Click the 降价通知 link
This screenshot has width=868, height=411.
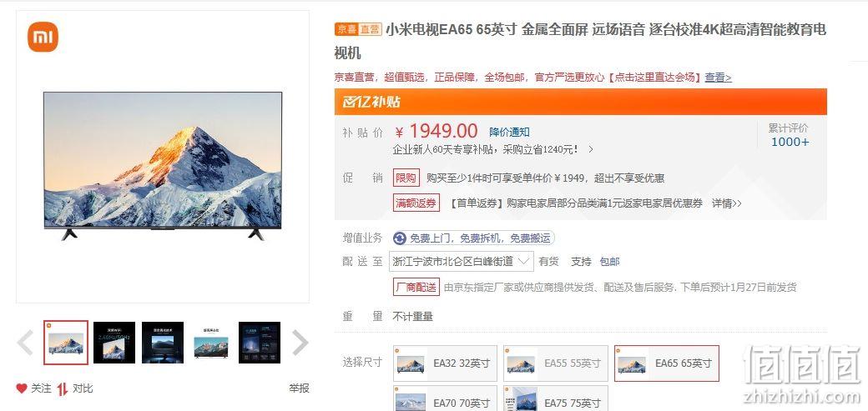point(509,133)
